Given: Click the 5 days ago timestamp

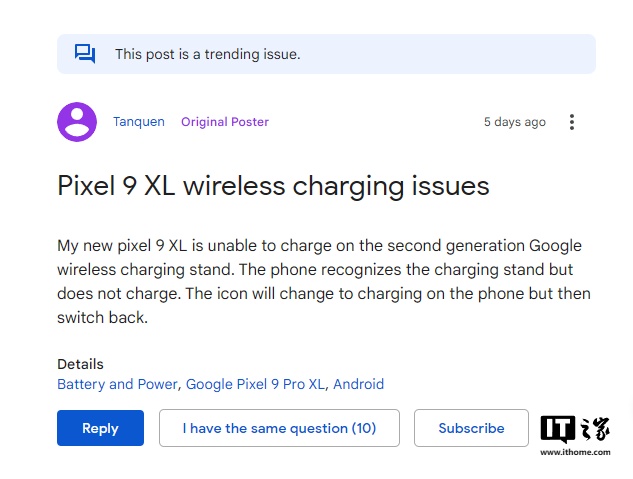Looking at the screenshot, I should [x=515, y=122].
